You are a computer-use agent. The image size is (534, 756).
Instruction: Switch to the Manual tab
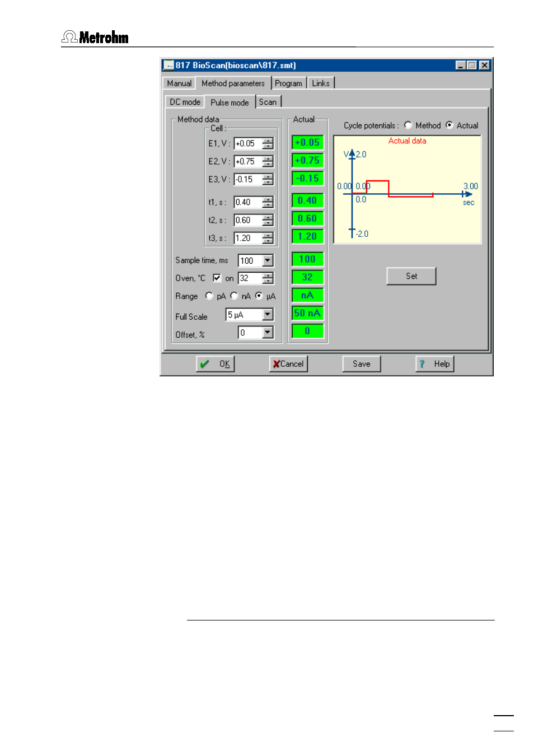pos(179,83)
